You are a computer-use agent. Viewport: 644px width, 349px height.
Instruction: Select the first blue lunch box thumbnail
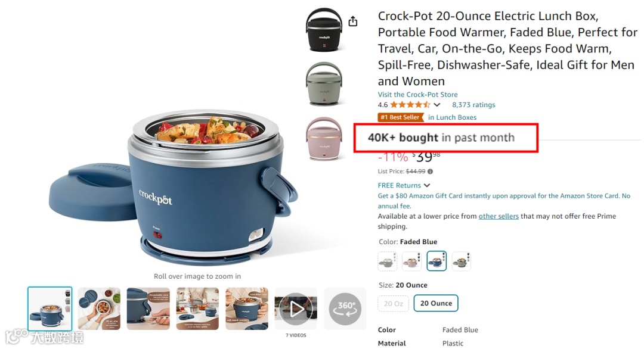(49, 309)
